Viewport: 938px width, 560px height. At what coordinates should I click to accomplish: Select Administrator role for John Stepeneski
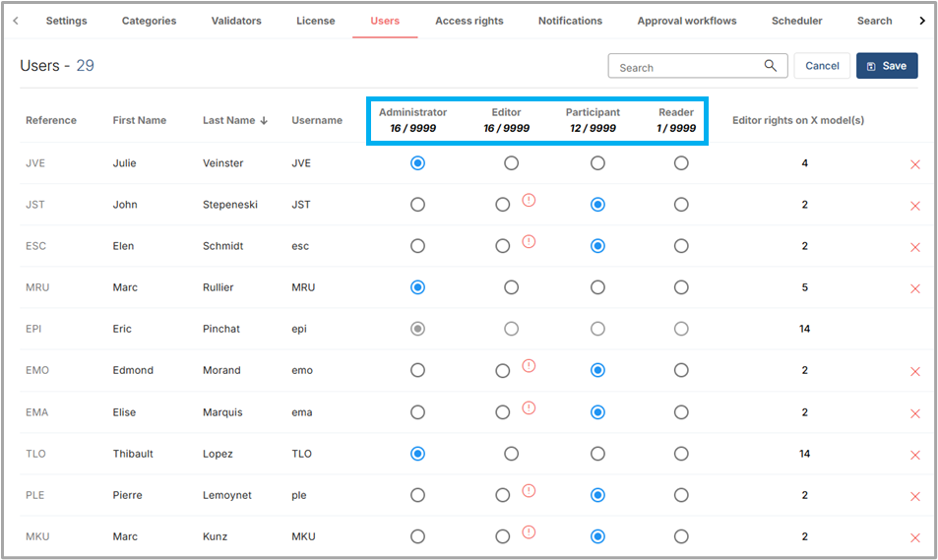(417, 205)
